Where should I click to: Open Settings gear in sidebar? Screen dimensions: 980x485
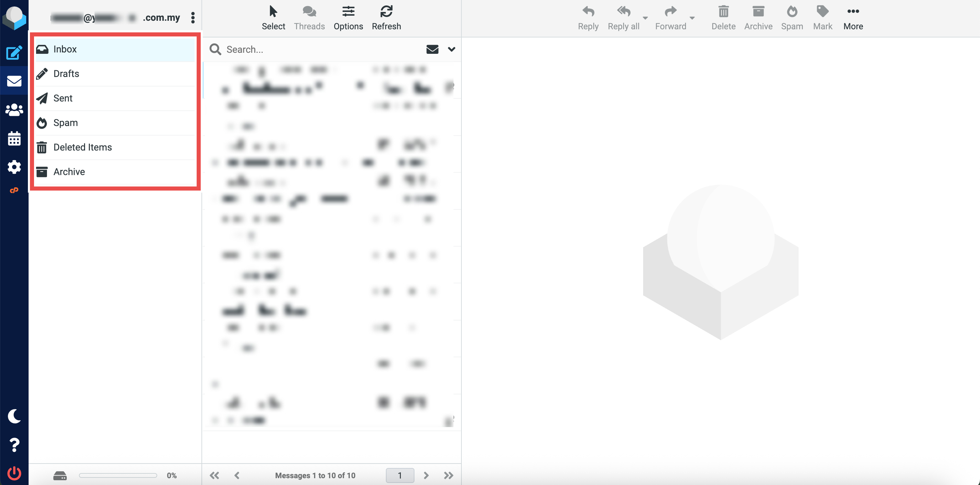pos(14,167)
